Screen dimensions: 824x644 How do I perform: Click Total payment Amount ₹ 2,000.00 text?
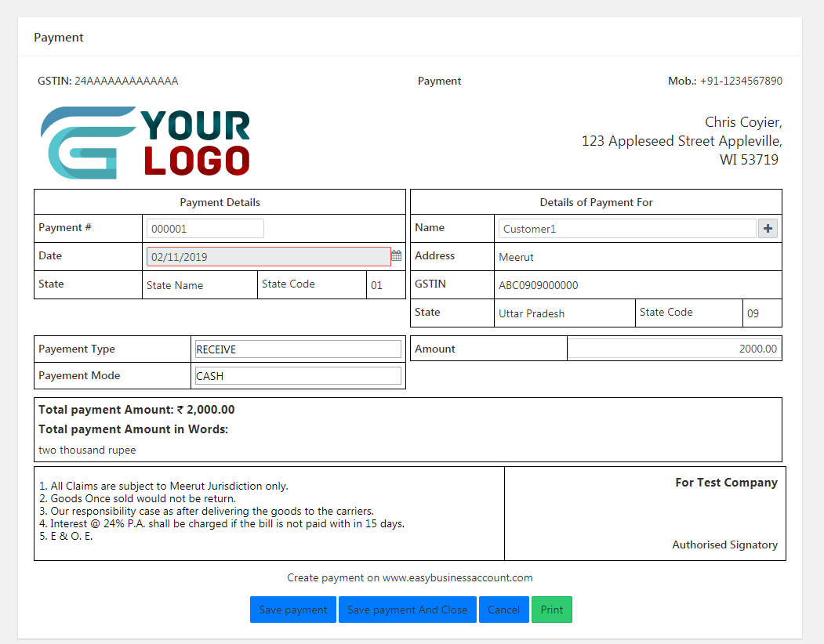(x=136, y=410)
